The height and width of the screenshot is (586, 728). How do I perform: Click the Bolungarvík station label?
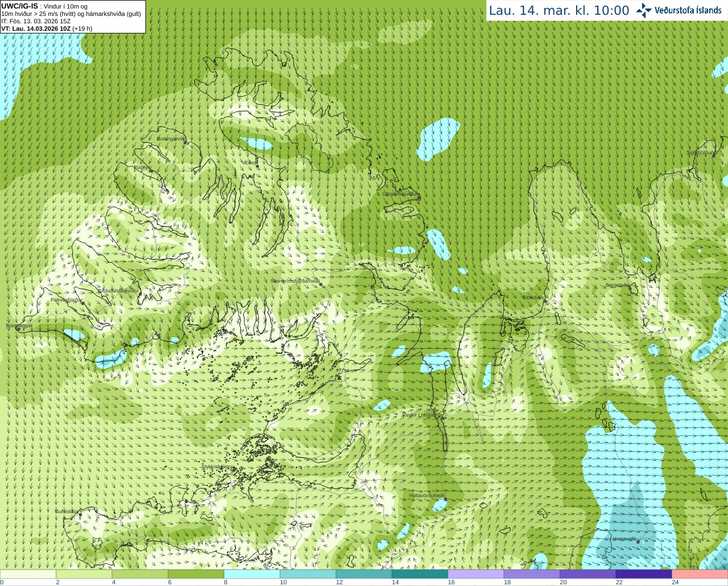point(171,139)
